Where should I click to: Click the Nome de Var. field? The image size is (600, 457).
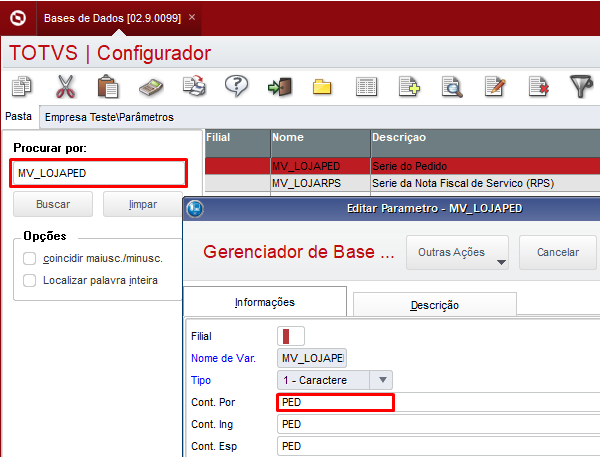click(312, 358)
